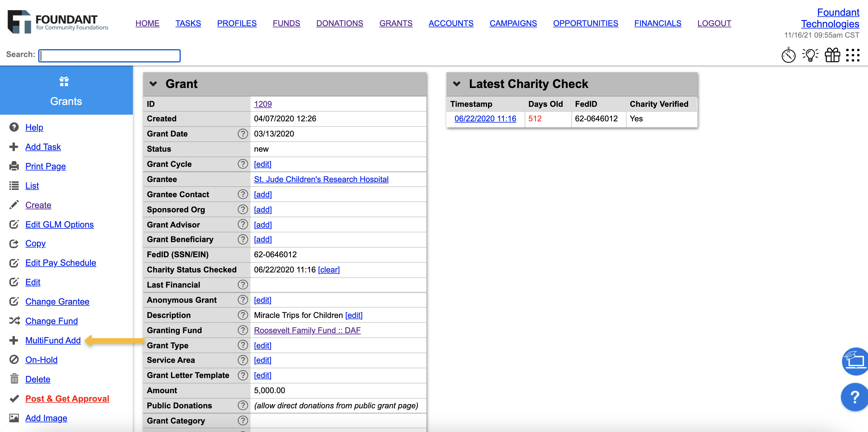Click the Grant Letter Template help icon

click(x=243, y=375)
